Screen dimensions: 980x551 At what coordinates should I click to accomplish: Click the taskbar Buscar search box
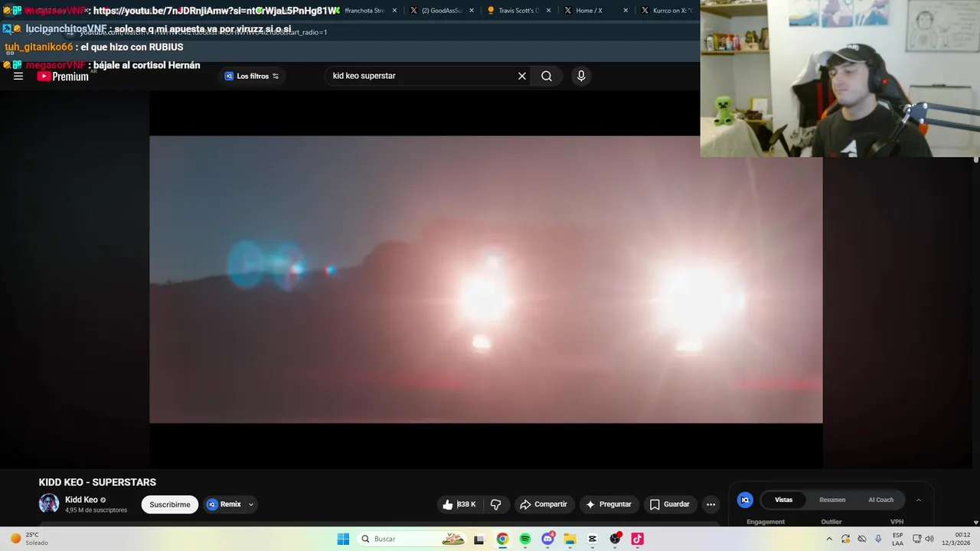click(x=412, y=539)
